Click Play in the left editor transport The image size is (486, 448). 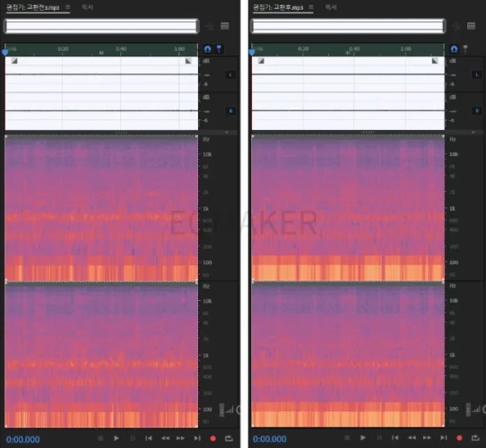coord(117,438)
